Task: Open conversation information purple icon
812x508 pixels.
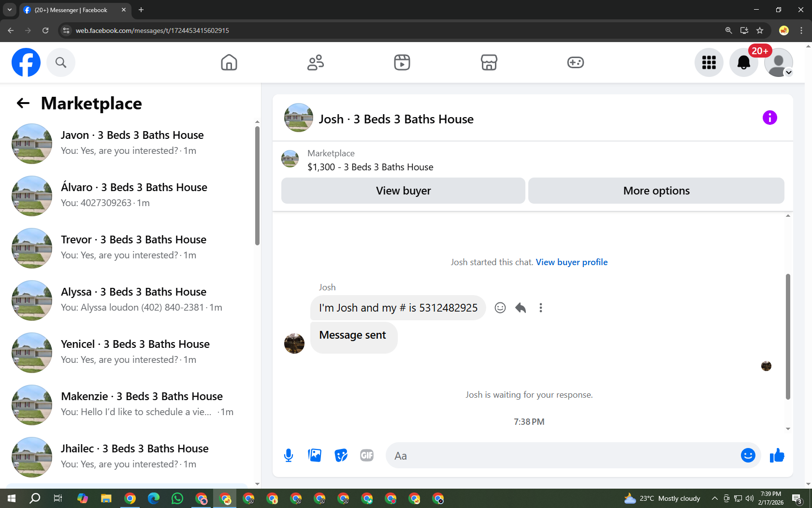Action: pos(770,118)
